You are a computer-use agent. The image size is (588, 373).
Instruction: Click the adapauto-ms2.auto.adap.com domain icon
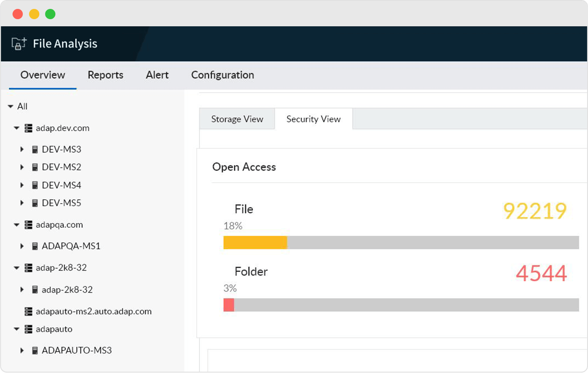[x=29, y=312]
